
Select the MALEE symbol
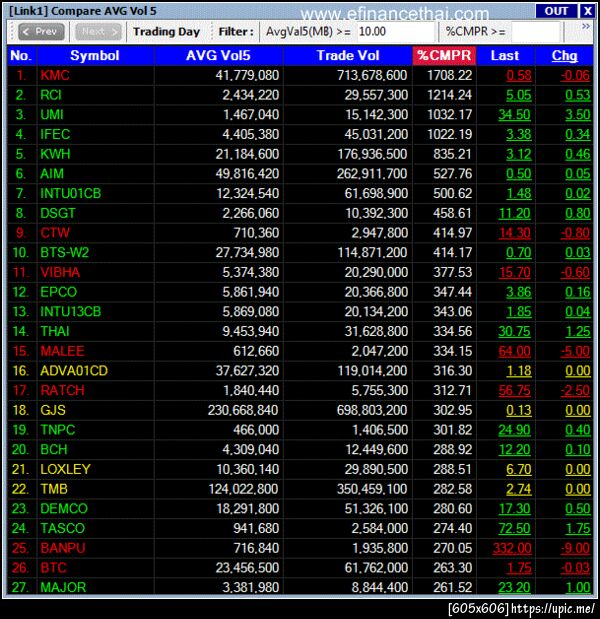click(62, 351)
